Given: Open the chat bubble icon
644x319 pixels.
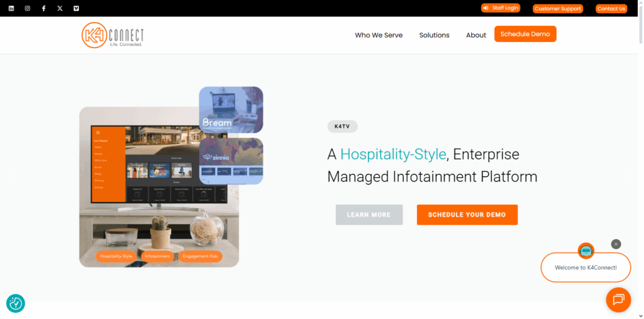Looking at the screenshot, I should [618, 300].
